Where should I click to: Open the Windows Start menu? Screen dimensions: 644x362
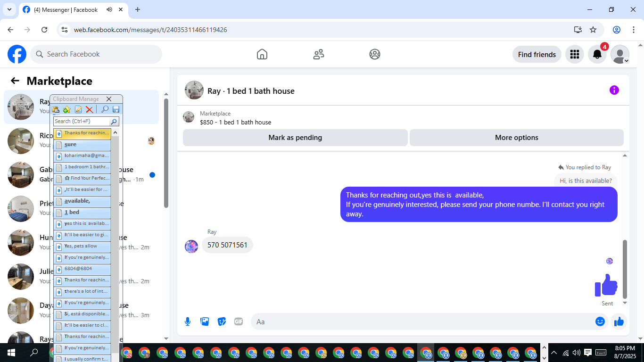[x=11, y=353]
